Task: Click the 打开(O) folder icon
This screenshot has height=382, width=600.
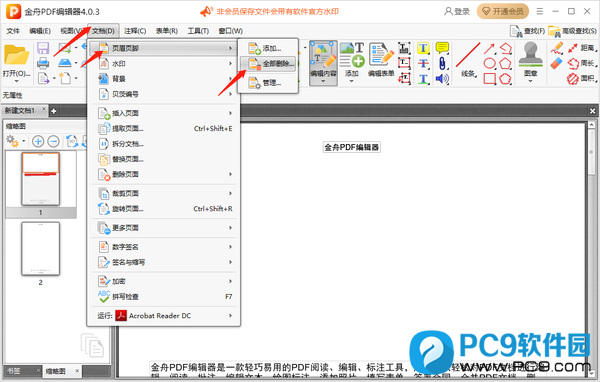Action: [16, 56]
